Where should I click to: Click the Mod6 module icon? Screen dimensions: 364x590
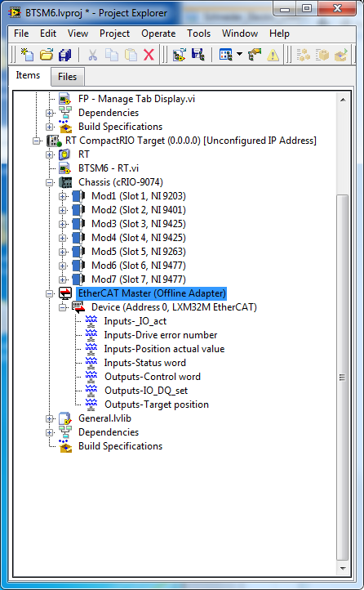(78, 266)
